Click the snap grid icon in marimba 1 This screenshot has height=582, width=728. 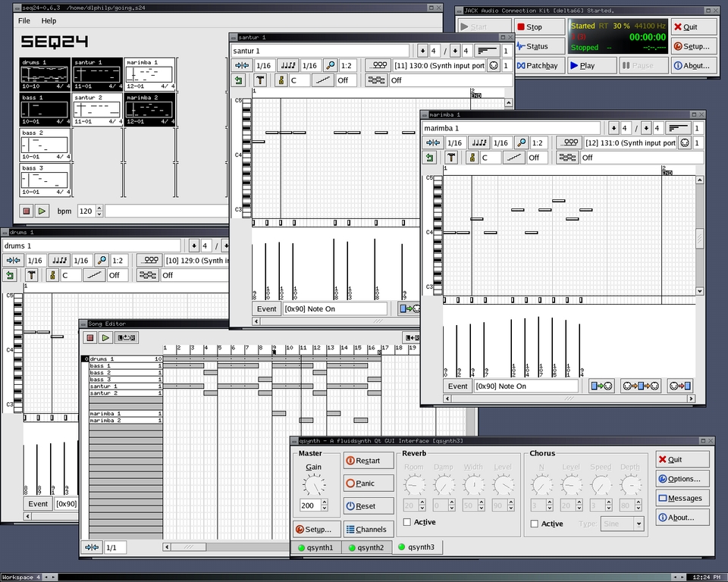[434, 142]
